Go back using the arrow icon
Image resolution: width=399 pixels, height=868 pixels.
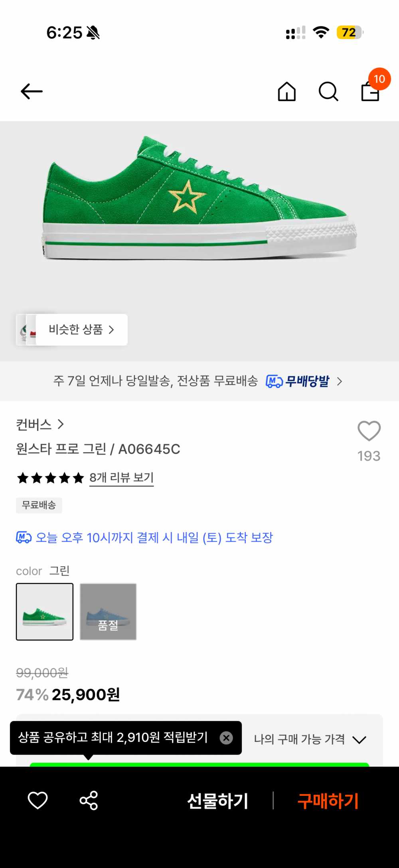click(x=32, y=91)
